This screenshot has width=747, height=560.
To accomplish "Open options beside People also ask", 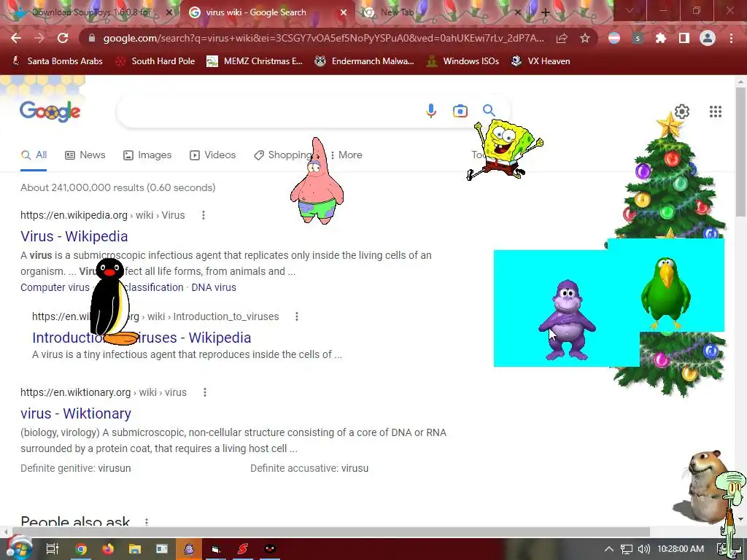I will pyautogui.click(x=147, y=522).
